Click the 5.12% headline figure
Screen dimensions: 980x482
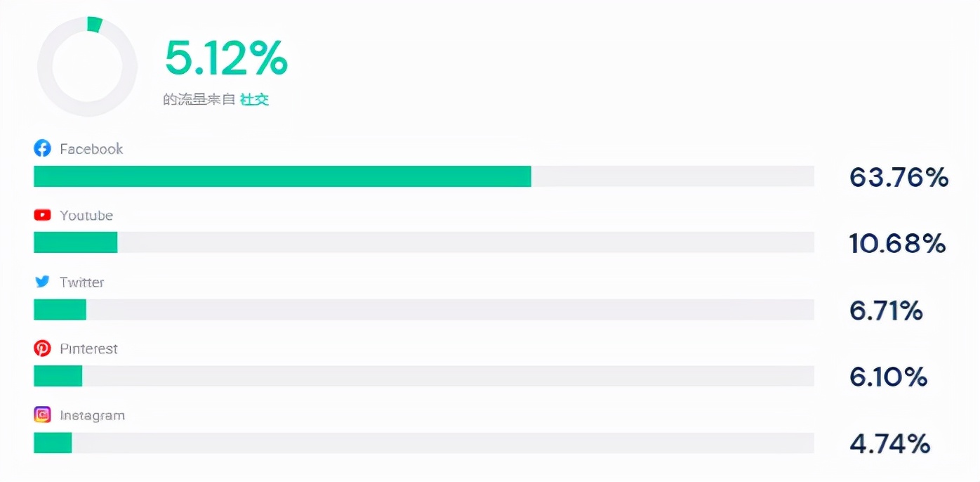tap(226, 58)
